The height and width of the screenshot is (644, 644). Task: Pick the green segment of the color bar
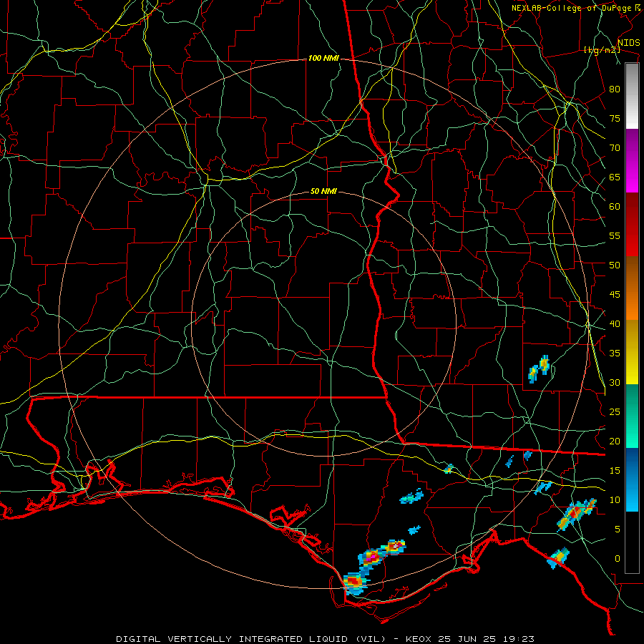[x=632, y=416]
